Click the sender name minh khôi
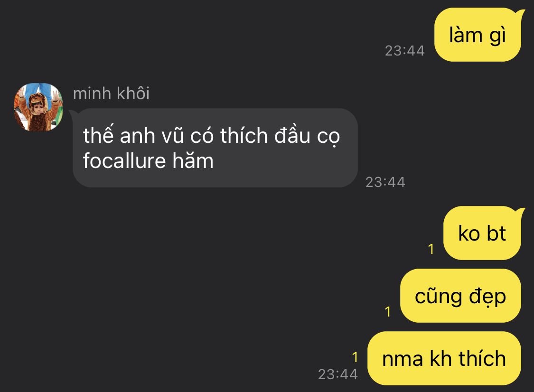 [x=112, y=93]
